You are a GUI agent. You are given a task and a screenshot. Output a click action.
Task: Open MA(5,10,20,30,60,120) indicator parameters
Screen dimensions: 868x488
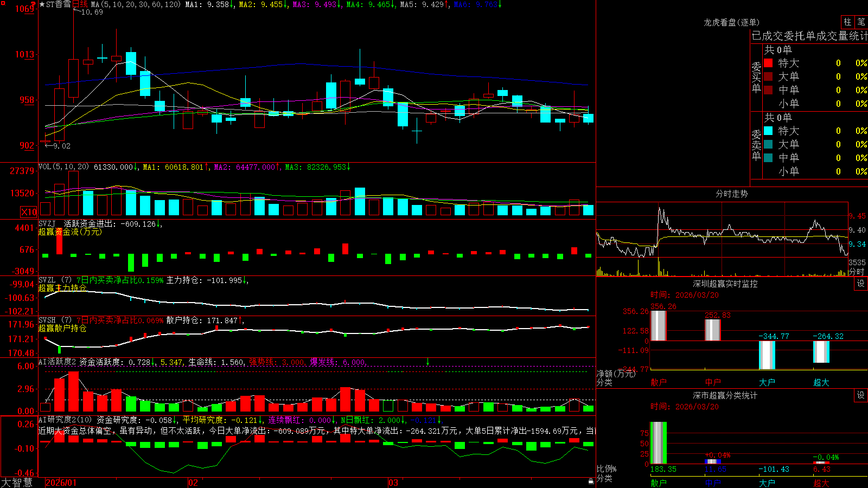(136, 4)
